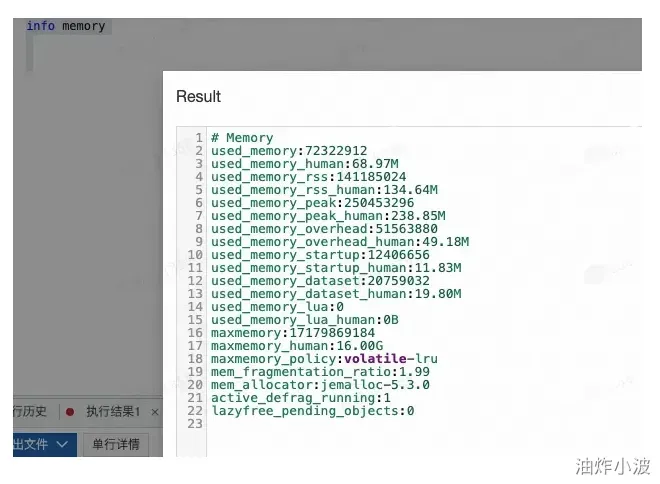660x484 pixels.
Task: Select maxmemory:17179869184 line
Action: click(293, 333)
